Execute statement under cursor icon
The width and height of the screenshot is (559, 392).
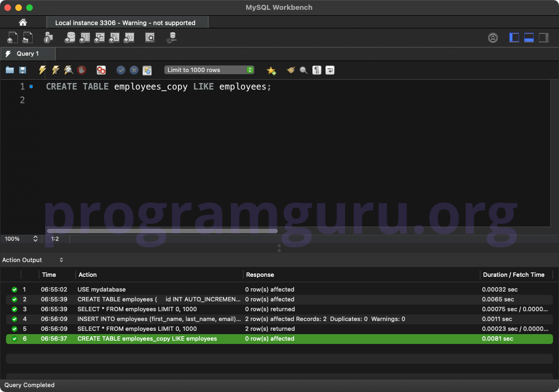coord(56,70)
